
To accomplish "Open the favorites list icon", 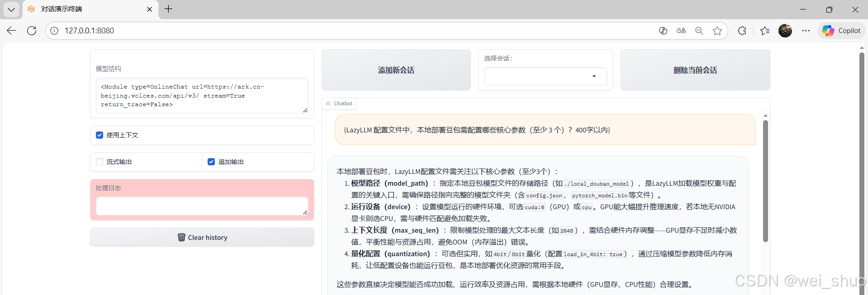I will click(x=765, y=31).
